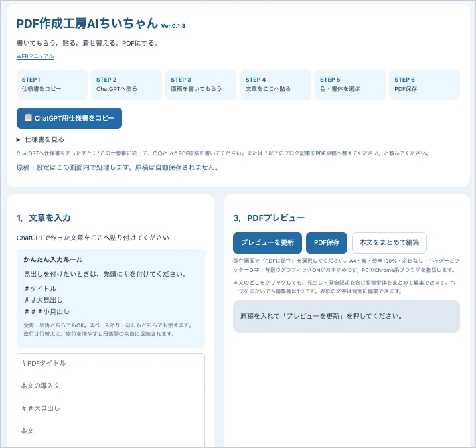Click the プレビューを更新 button
This screenshot has height=448, width=476.
(x=268, y=242)
